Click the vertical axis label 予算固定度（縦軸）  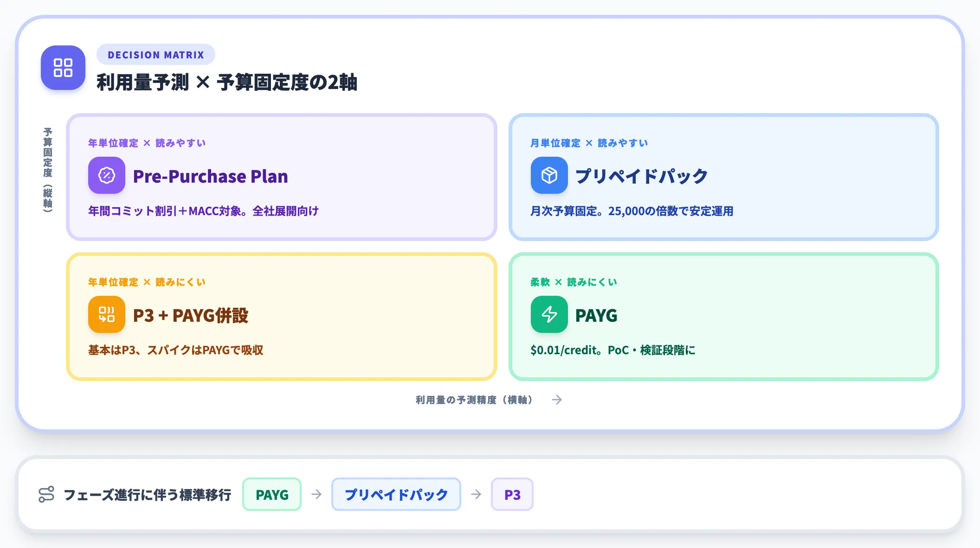tap(48, 170)
